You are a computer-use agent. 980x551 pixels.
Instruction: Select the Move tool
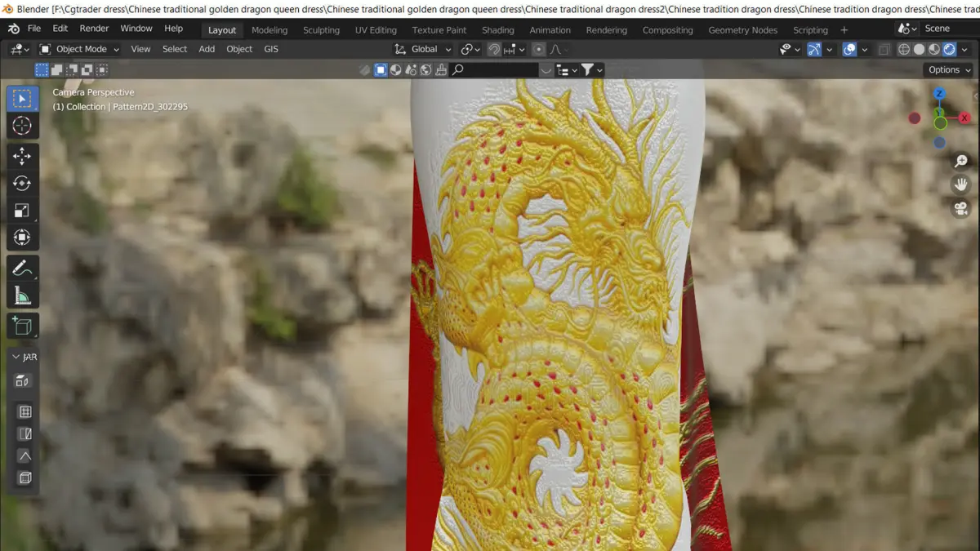point(22,156)
